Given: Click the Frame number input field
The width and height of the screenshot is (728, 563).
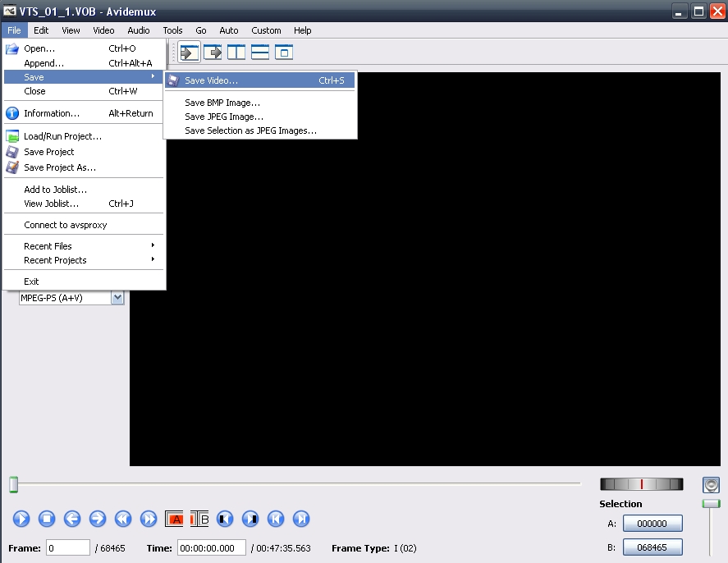Looking at the screenshot, I should click(68, 547).
